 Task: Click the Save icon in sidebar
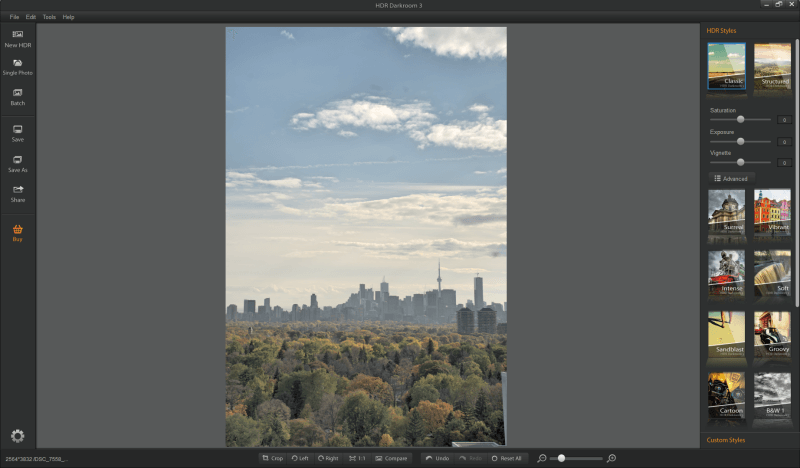(17, 130)
